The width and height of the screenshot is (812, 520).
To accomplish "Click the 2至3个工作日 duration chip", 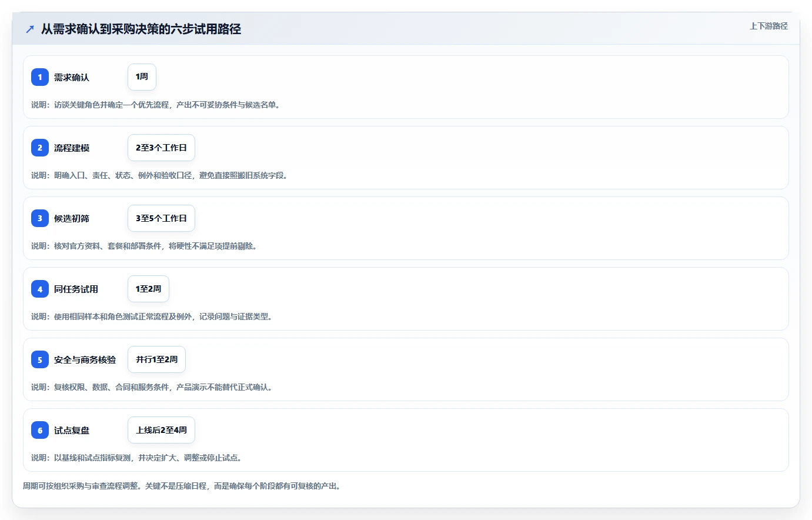I will (161, 148).
